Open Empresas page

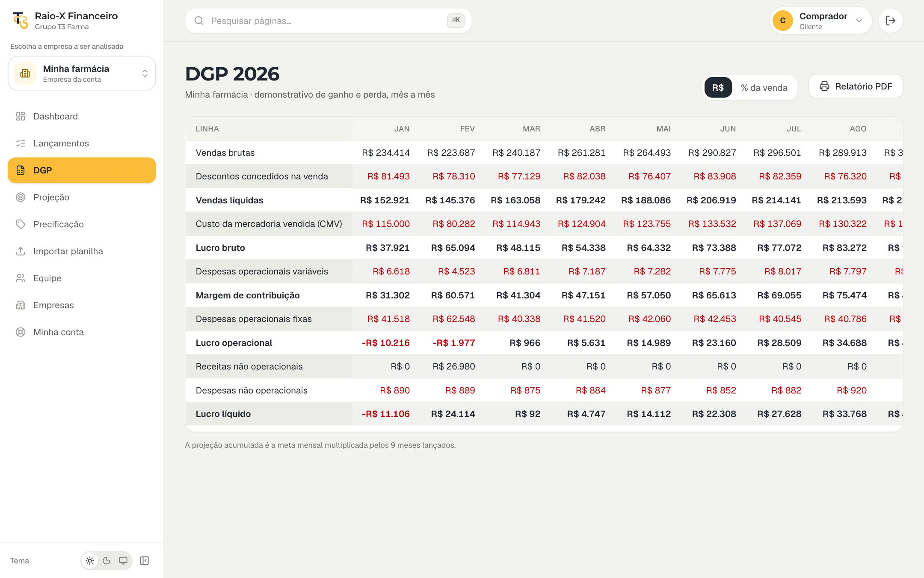[x=82, y=305]
